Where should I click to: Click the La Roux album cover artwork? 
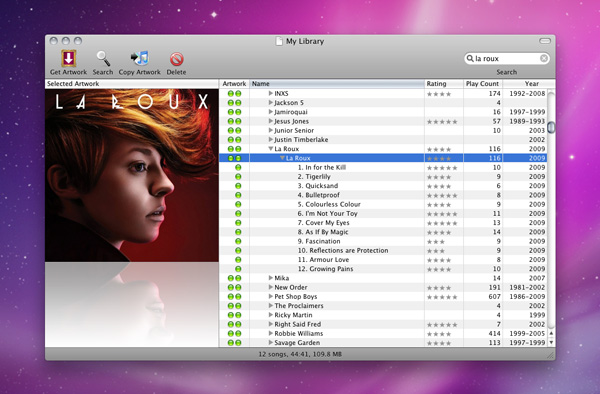(x=132, y=176)
